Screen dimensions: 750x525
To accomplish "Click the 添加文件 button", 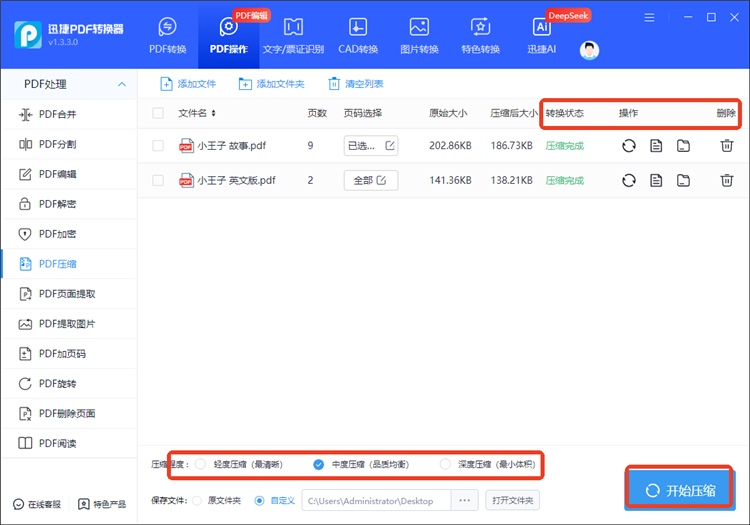I will pos(188,84).
